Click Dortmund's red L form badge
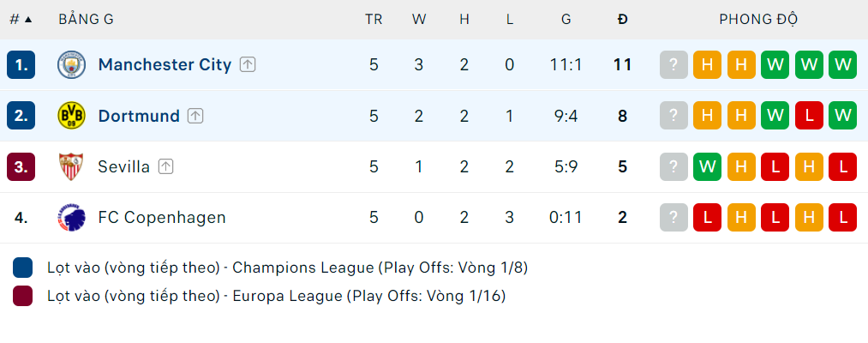This screenshot has height=343, width=868. [x=809, y=116]
